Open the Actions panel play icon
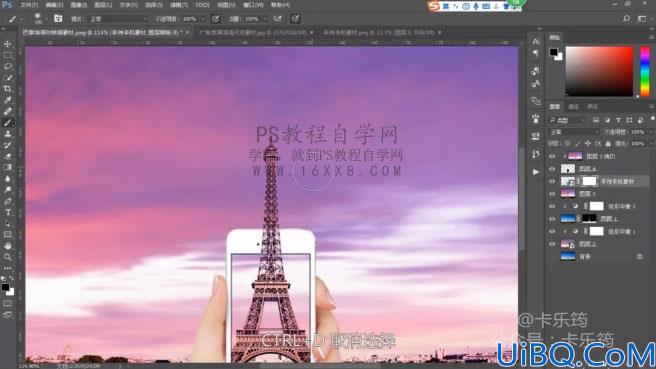656x369 pixels. pyautogui.click(x=536, y=172)
